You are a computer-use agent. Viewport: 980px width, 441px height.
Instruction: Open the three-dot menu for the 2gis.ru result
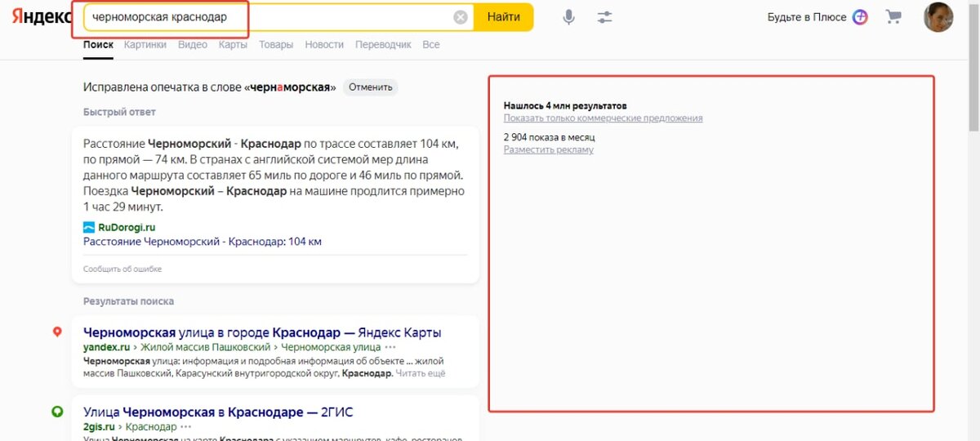pyautogui.click(x=186, y=426)
